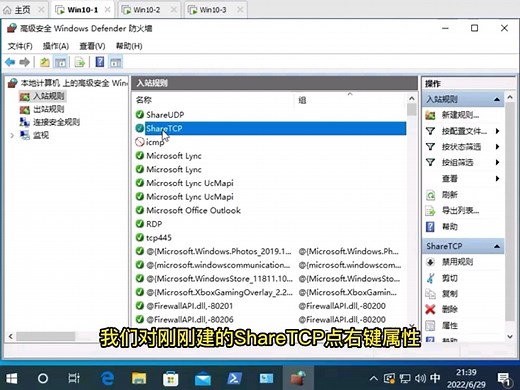Select 入站规则 in the tree
Image resolution: width=520 pixels, height=390 pixels.
pos(49,96)
